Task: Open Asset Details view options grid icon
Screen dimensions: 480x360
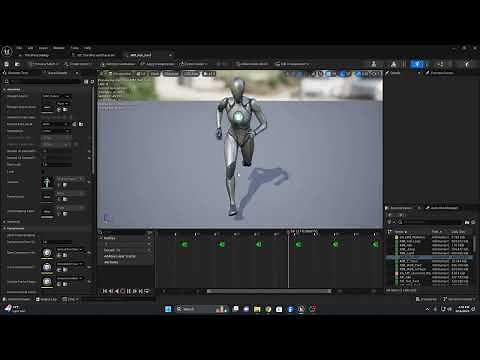Action: pyautogui.click(x=86, y=82)
